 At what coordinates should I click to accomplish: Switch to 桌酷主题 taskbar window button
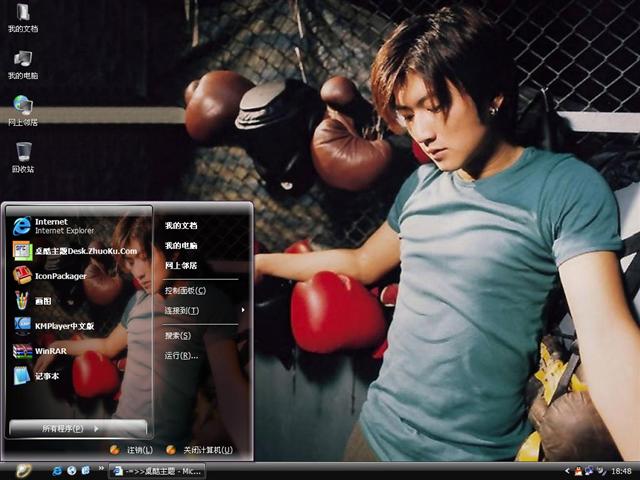(x=157, y=471)
